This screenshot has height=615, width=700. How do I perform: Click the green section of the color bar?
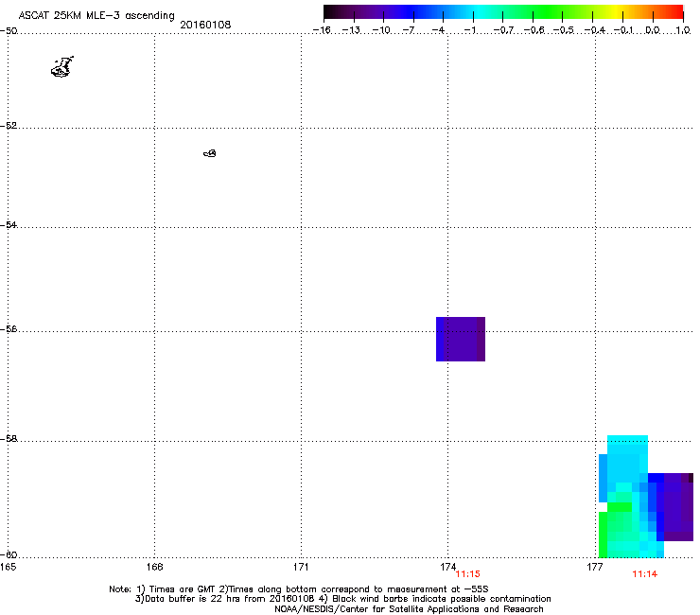pos(547,12)
